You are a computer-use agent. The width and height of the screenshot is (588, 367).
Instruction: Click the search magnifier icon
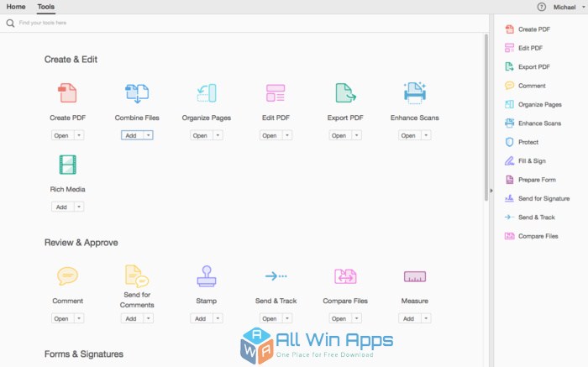[x=10, y=24]
